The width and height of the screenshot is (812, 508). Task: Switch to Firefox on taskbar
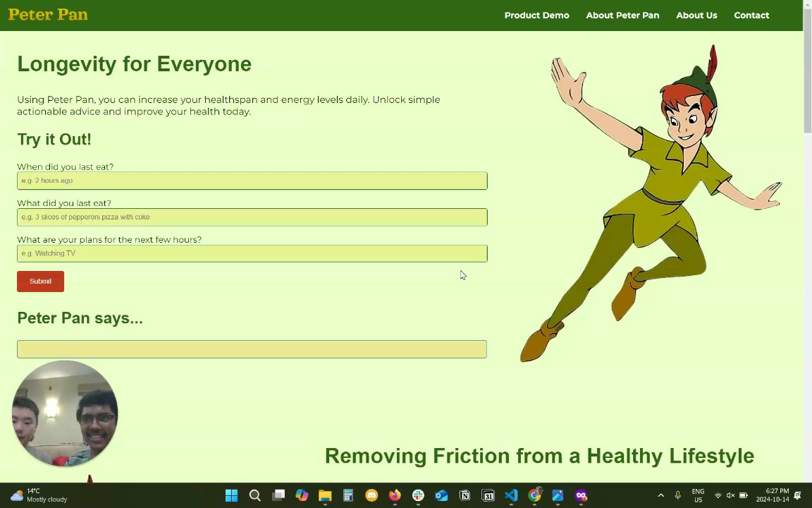395,495
